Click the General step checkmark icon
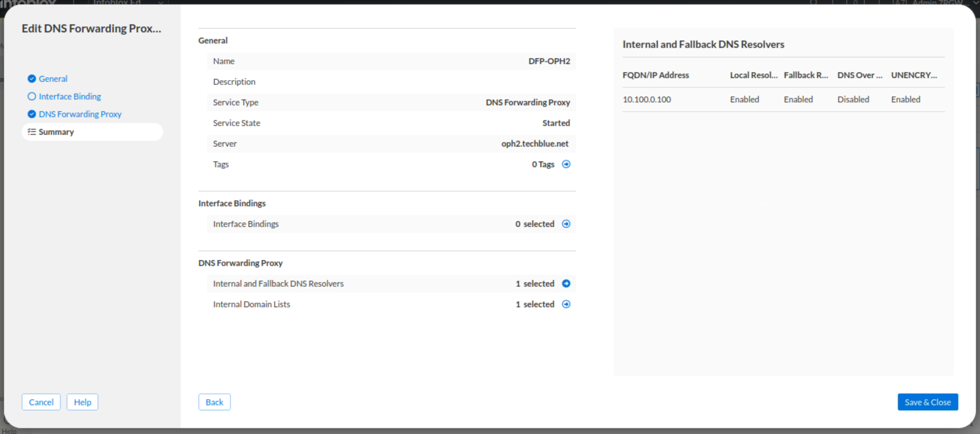980x434 pixels. tap(32, 79)
